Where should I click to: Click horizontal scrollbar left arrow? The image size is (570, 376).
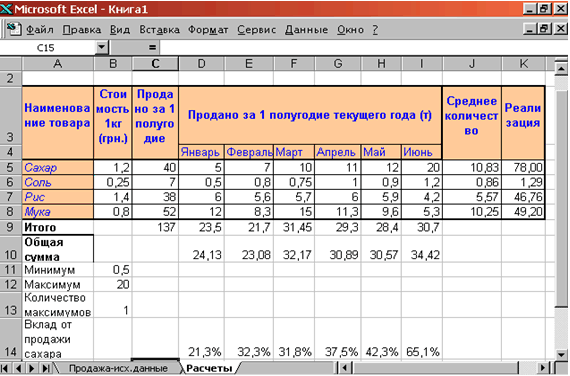pos(345,368)
